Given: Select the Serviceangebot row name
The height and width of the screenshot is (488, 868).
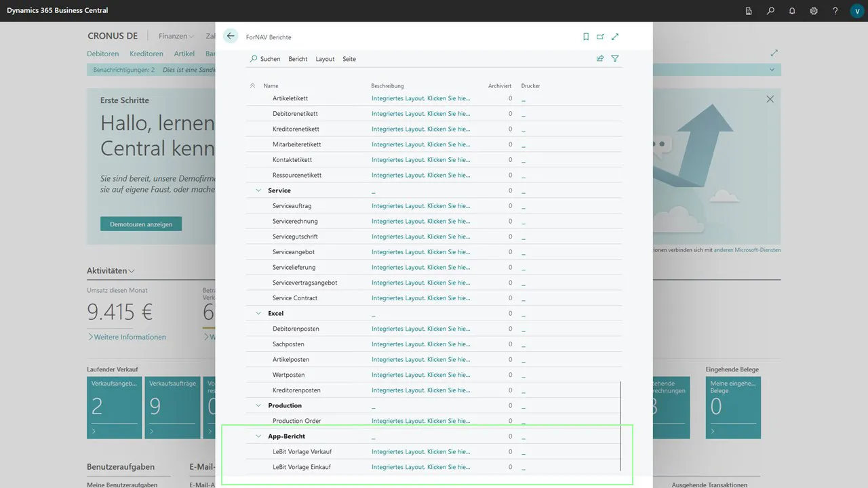Looking at the screenshot, I should tap(294, 252).
